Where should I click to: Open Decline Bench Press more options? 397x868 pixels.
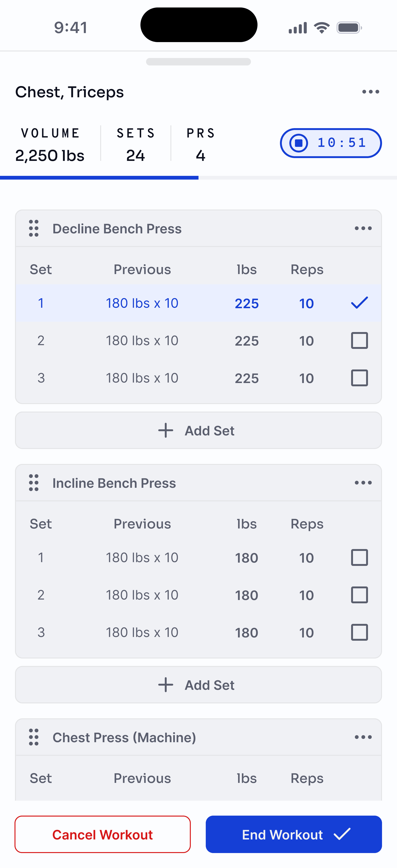[x=363, y=228]
